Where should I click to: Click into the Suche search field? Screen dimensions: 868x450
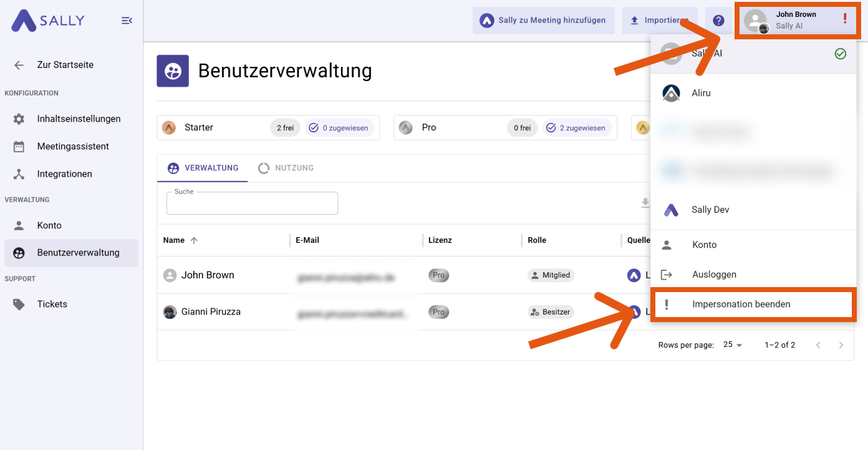pyautogui.click(x=252, y=204)
